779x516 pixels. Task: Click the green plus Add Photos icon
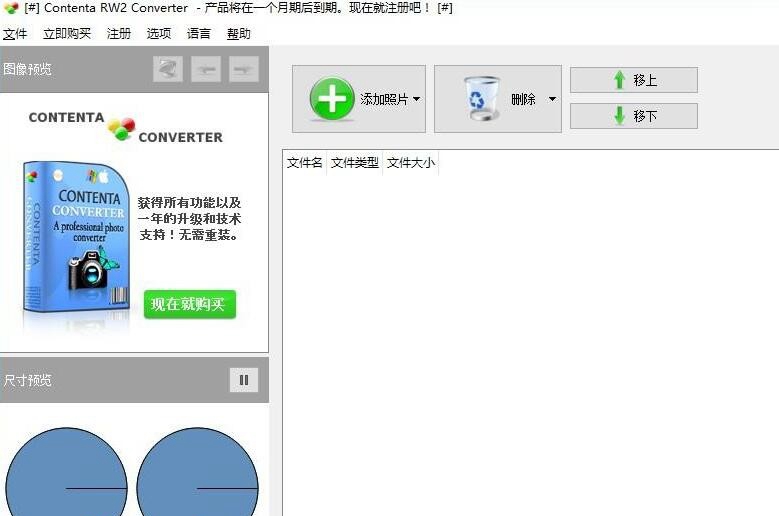[x=332, y=99]
